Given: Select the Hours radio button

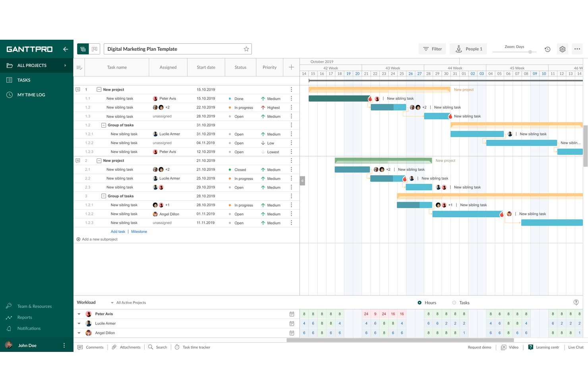Looking at the screenshot, I should (x=420, y=303).
